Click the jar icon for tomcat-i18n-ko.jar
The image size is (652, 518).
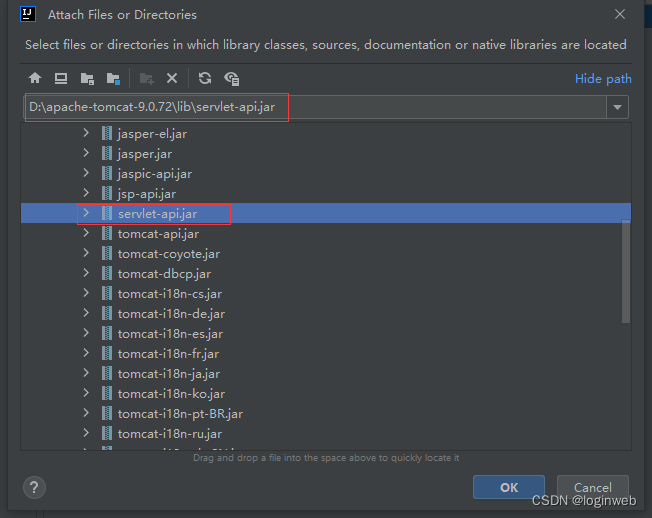(x=107, y=393)
